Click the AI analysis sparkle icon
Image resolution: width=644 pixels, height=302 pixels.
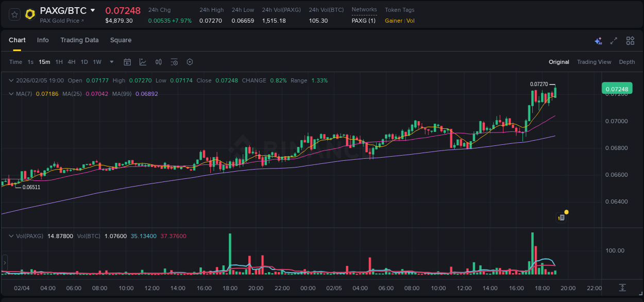pyautogui.click(x=598, y=40)
